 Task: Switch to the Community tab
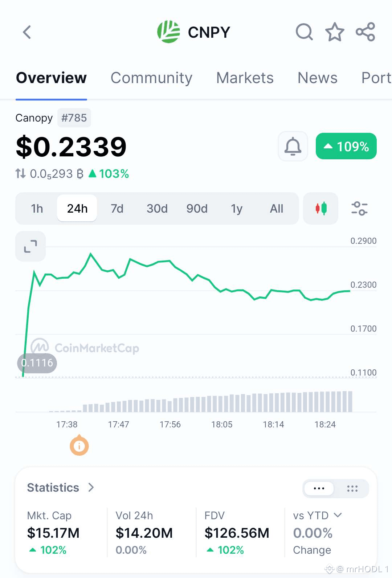(151, 78)
